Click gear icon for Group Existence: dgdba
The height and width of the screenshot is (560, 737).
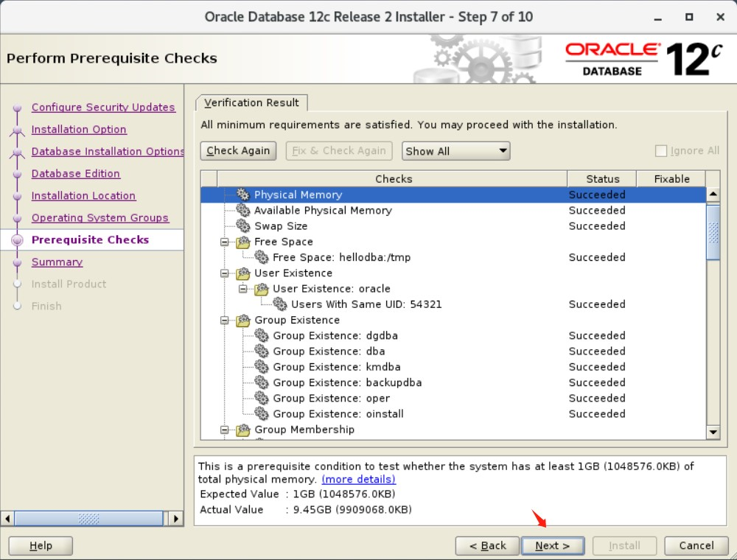tap(262, 335)
